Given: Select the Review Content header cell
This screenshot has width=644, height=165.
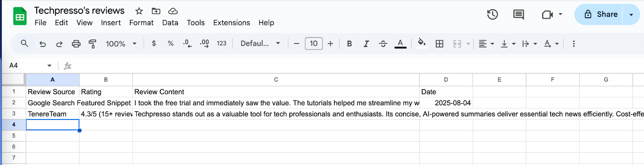Looking at the screenshot, I should [276, 92].
